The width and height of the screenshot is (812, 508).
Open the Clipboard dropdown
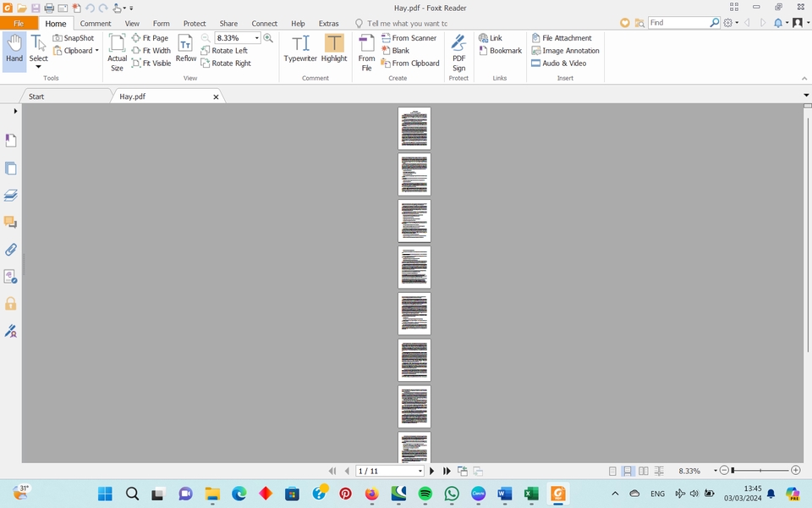(x=96, y=50)
